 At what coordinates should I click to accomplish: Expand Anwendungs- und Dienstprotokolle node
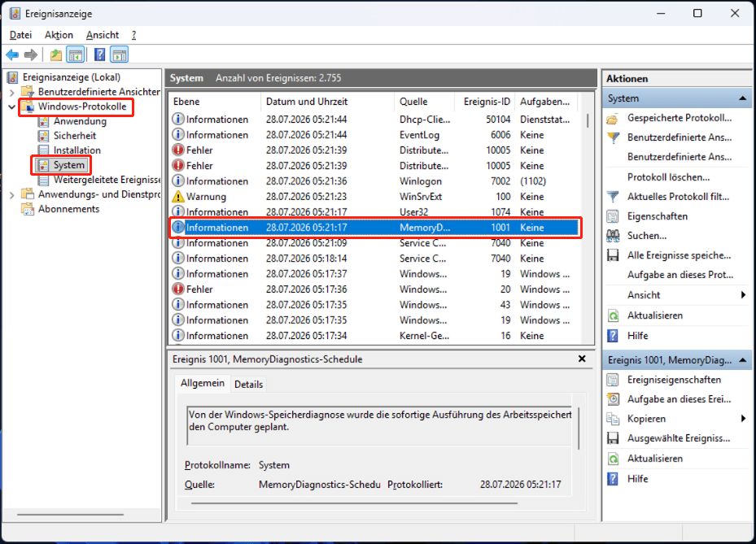click(x=12, y=194)
